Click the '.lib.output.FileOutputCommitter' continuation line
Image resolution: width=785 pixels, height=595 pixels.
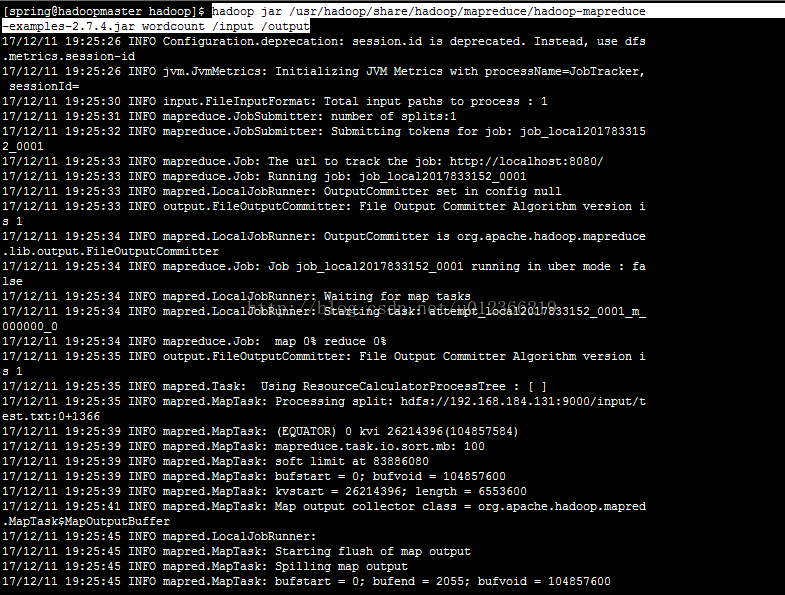[111, 251]
